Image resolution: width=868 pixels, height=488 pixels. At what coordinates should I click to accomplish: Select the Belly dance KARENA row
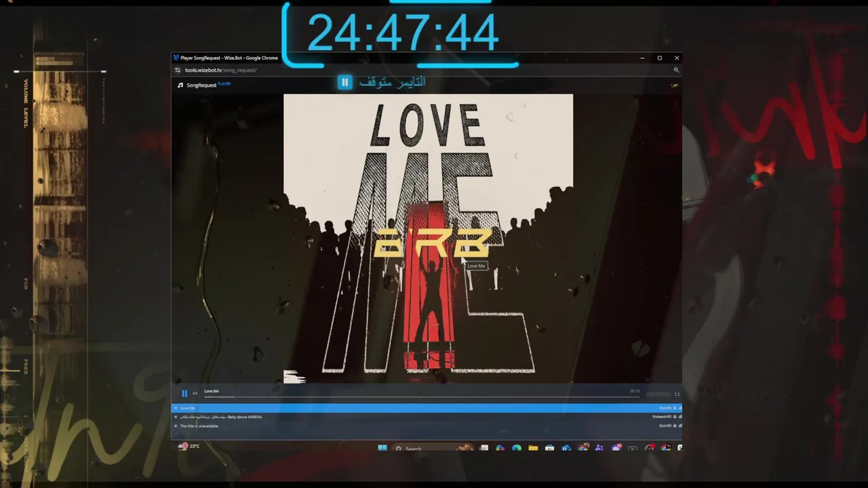pyautogui.click(x=427, y=417)
